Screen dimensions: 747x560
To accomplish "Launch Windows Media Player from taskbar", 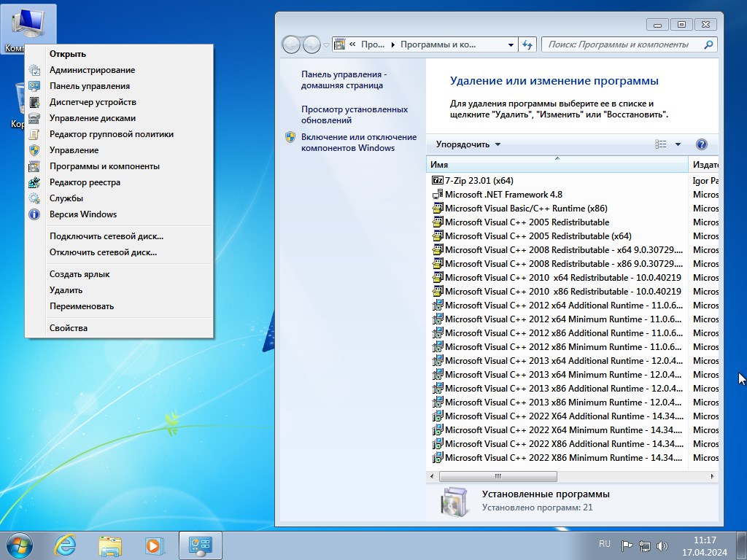I will tap(155, 545).
